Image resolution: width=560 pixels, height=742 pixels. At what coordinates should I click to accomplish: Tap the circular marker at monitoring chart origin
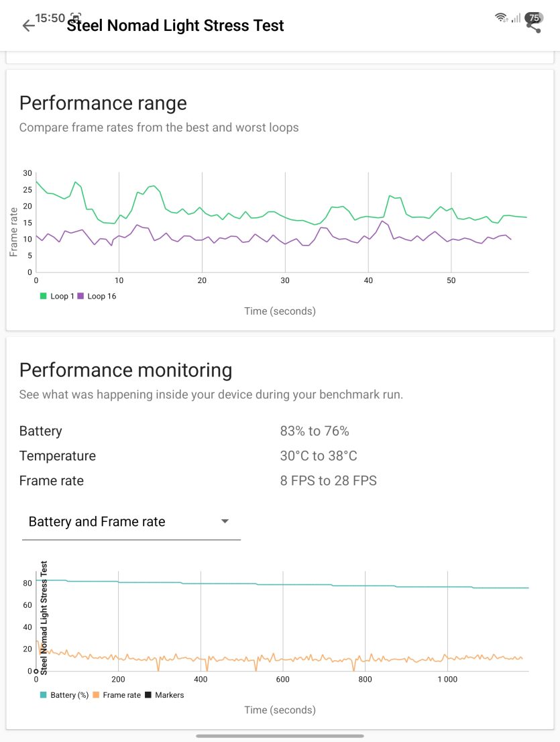(x=36, y=671)
